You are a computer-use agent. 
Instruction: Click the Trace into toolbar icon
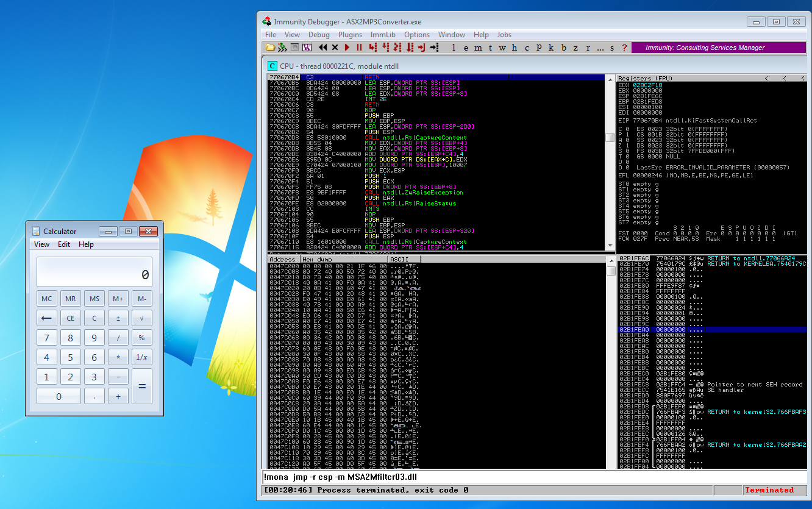(x=397, y=47)
